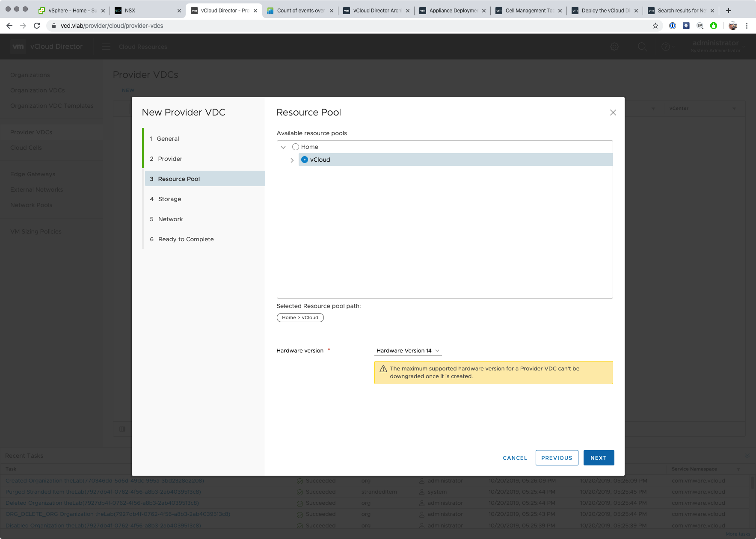Image resolution: width=756 pixels, height=539 pixels.
Task: Click the NEW button under Provider VDCs
Action: [128, 90]
